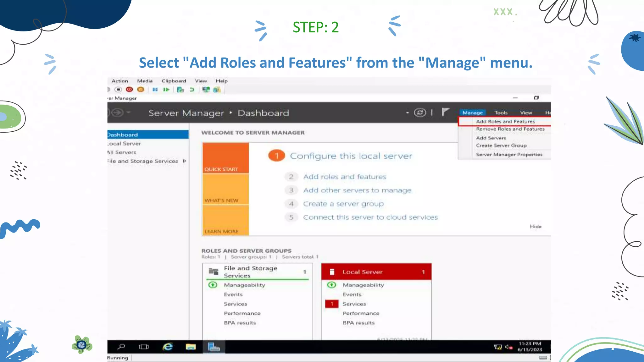Viewport: 644px width, 362px height.
Task: Click green Manageability icon in Local Server tile
Action: 332,285
